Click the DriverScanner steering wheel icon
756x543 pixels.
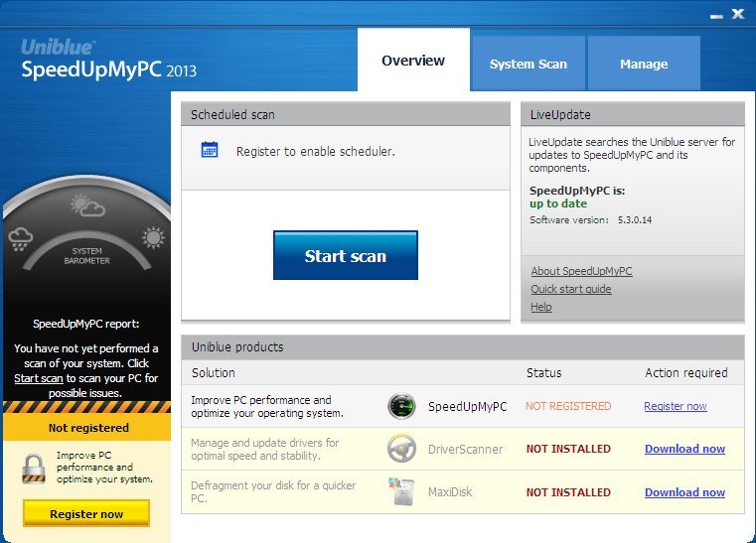pos(401,449)
